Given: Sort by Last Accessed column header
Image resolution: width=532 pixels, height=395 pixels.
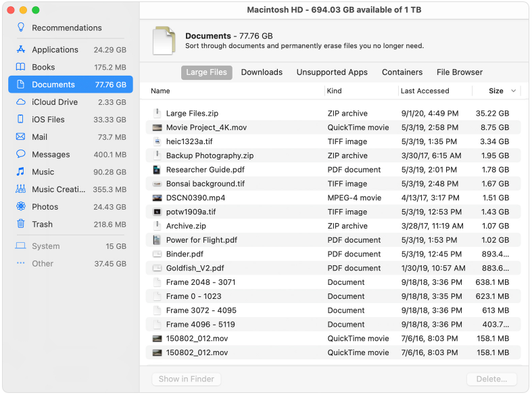Looking at the screenshot, I should tap(425, 91).
